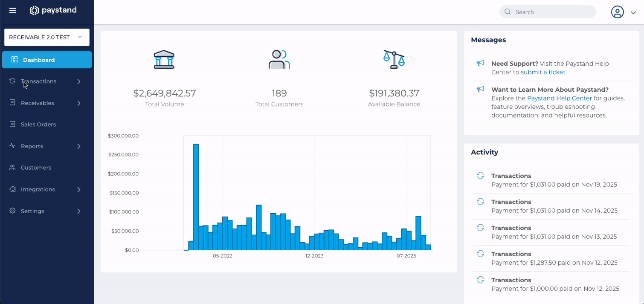Click the Customers sidebar icon
The image size is (644, 304).
point(12,168)
